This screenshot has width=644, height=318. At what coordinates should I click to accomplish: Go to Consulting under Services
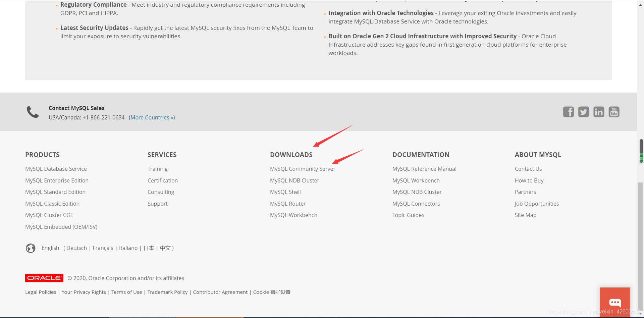click(x=161, y=192)
